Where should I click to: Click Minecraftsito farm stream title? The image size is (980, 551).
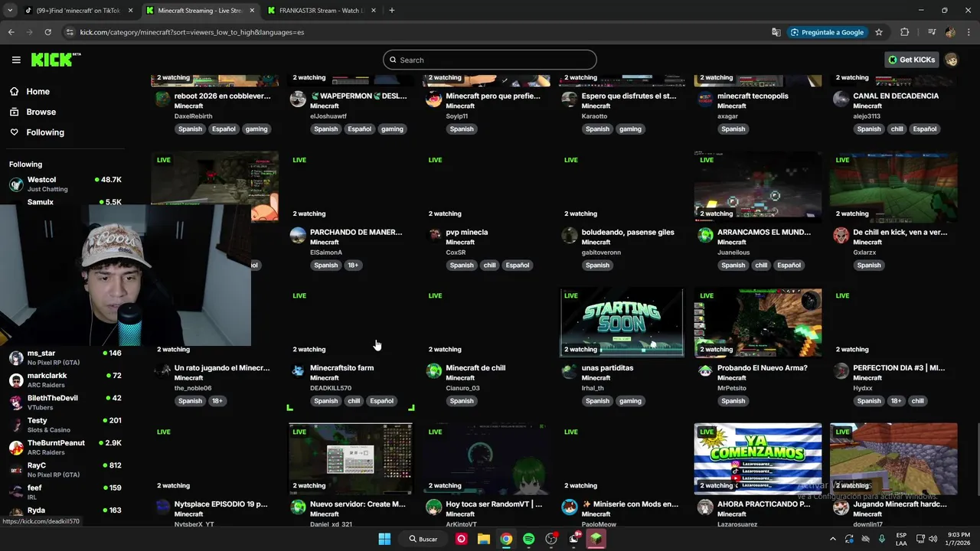[x=341, y=368]
